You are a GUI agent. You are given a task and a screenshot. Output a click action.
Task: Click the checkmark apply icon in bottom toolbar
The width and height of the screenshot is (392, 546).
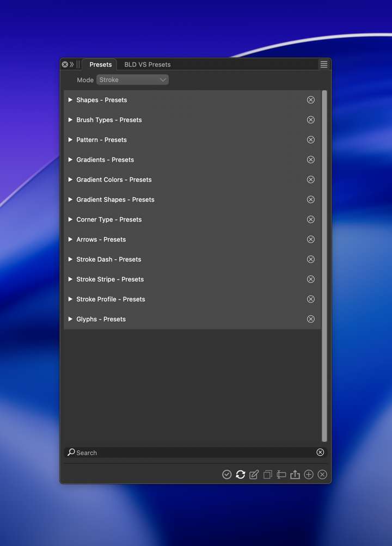pyautogui.click(x=227, y=475)
